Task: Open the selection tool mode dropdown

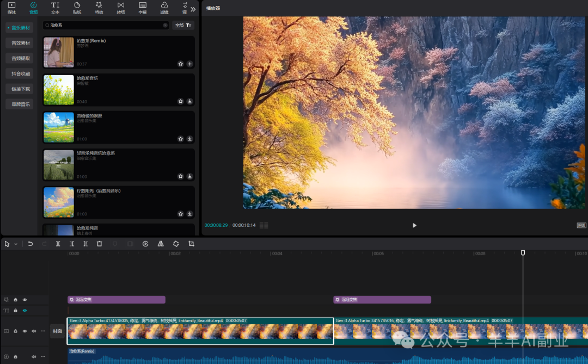Action: [16, 244]
